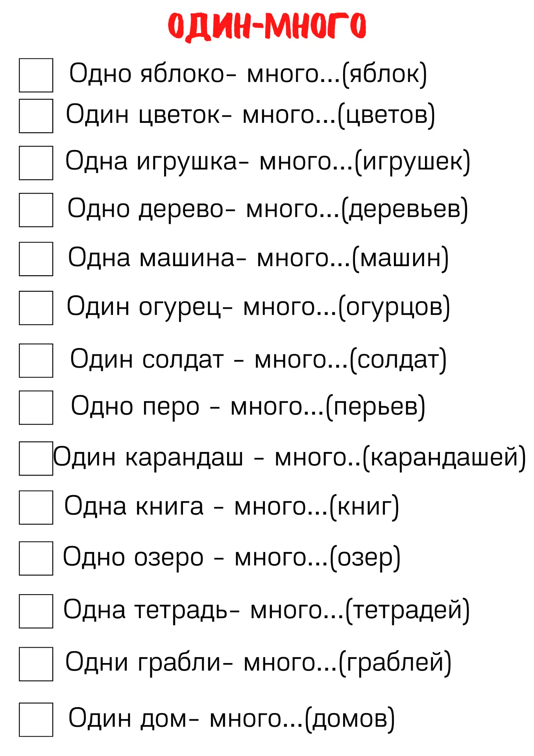Image resolution: width=534 pixels, height=756 pixels.
Task: Mark the checkbox for Один солдат
Action: (x=36, y=361)
